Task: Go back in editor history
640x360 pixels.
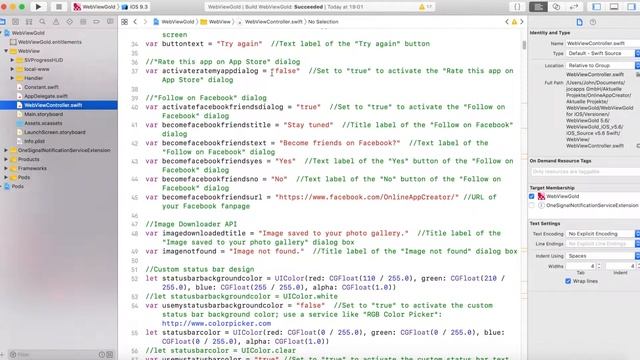Action: pyautogui.click(x=135, y=22)
